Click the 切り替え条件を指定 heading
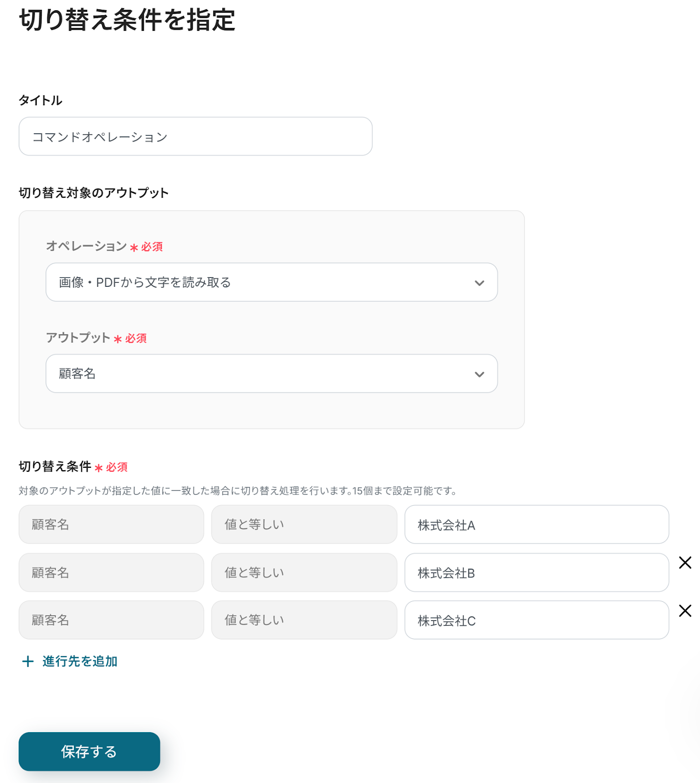 [127, 20]
